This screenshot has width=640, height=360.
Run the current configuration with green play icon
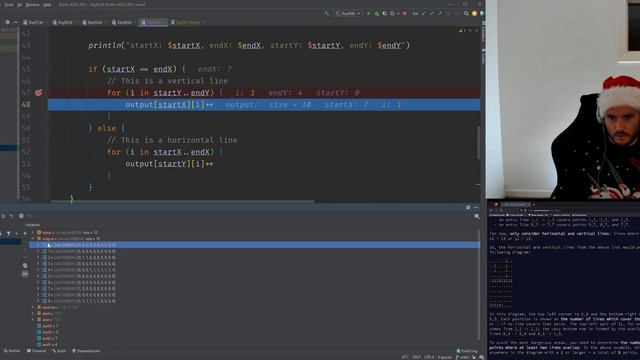(x=369, y=13)
